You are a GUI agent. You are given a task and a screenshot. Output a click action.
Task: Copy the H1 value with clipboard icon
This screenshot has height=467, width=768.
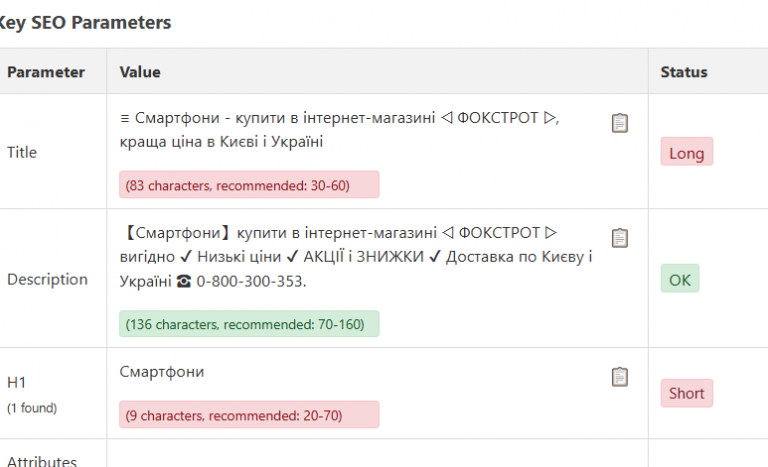click(x=620, y=377)
